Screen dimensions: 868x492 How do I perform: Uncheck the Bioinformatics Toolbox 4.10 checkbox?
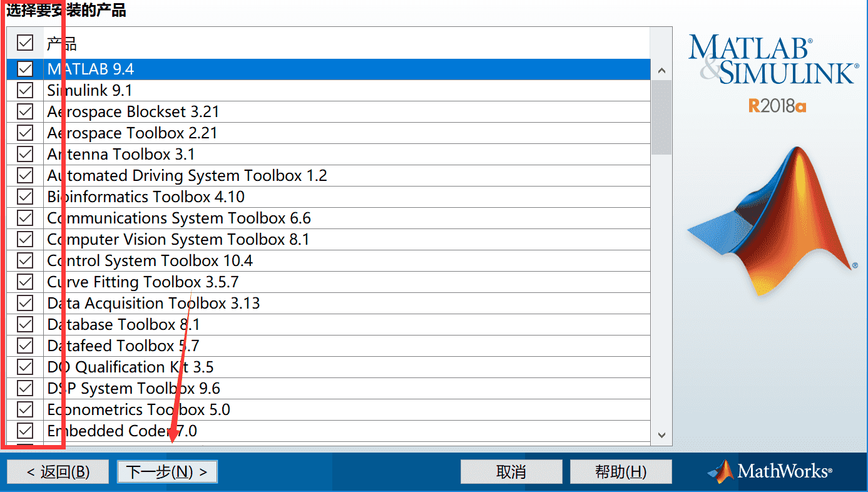(x=25, y=197)
